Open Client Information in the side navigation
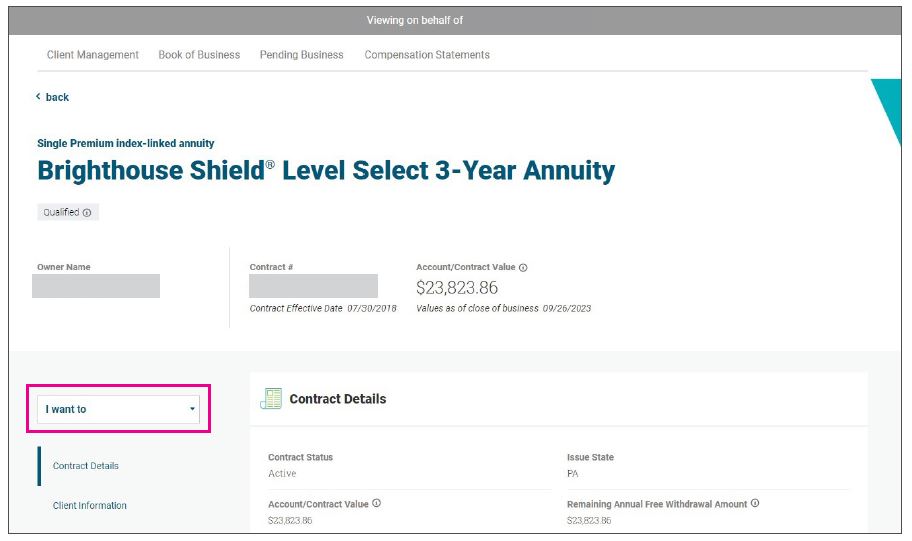The height and width of the screenshot is (541, 912). (90, 506)
